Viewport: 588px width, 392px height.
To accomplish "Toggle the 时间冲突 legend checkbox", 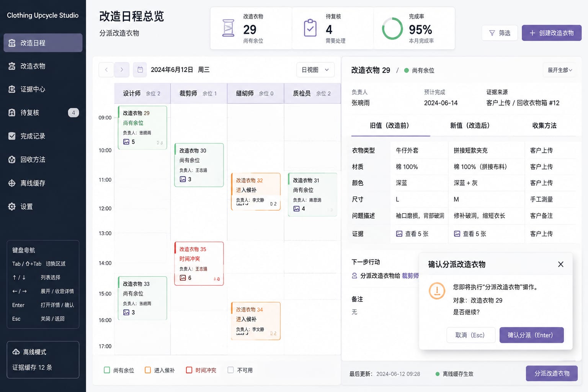I will tap(189, 370).
